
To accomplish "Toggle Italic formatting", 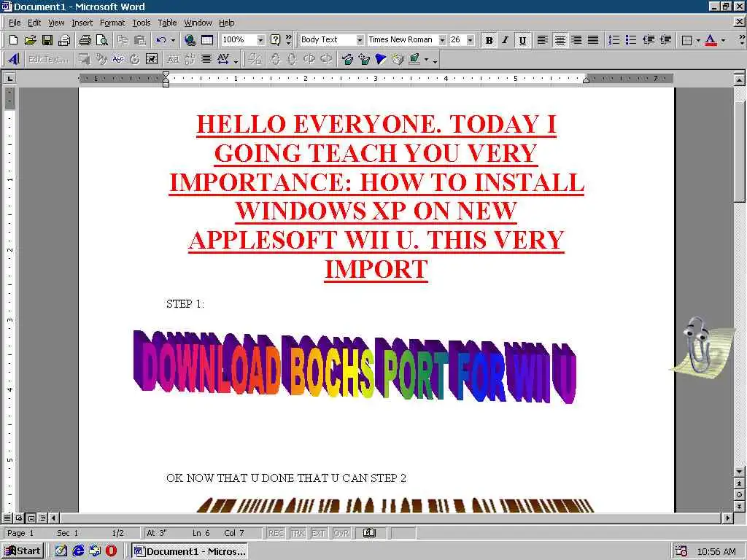I will 506,41.
